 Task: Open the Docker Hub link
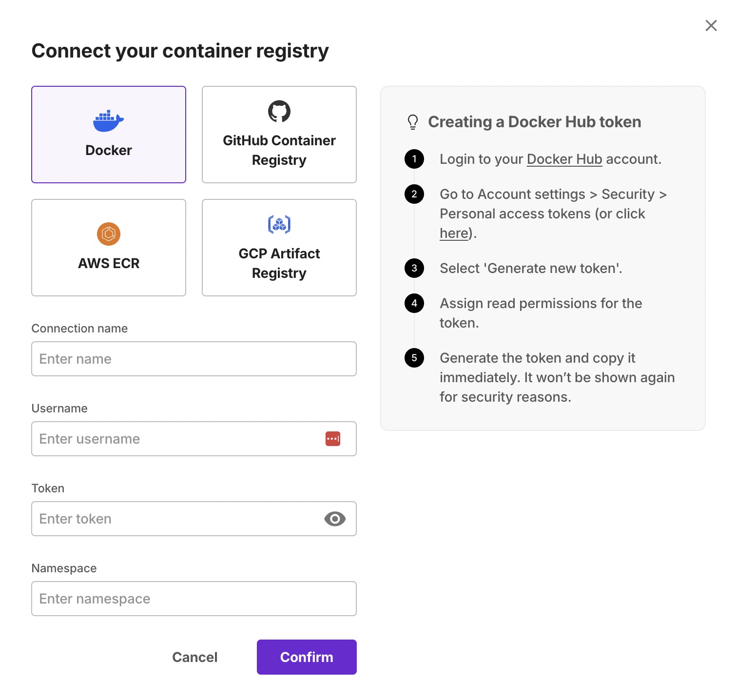pyautogui.click(x=564, y=159)
